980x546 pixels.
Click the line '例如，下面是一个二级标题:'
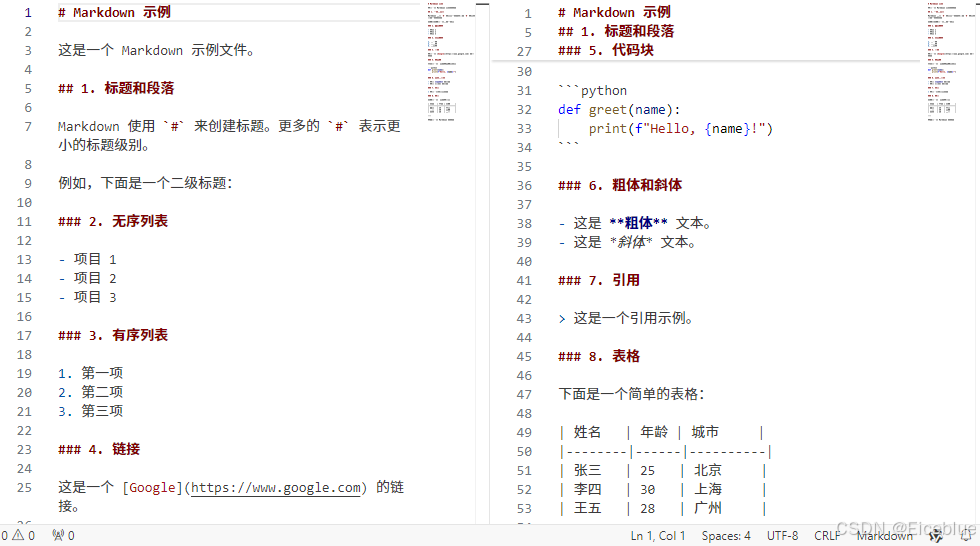tap(145, 183)
